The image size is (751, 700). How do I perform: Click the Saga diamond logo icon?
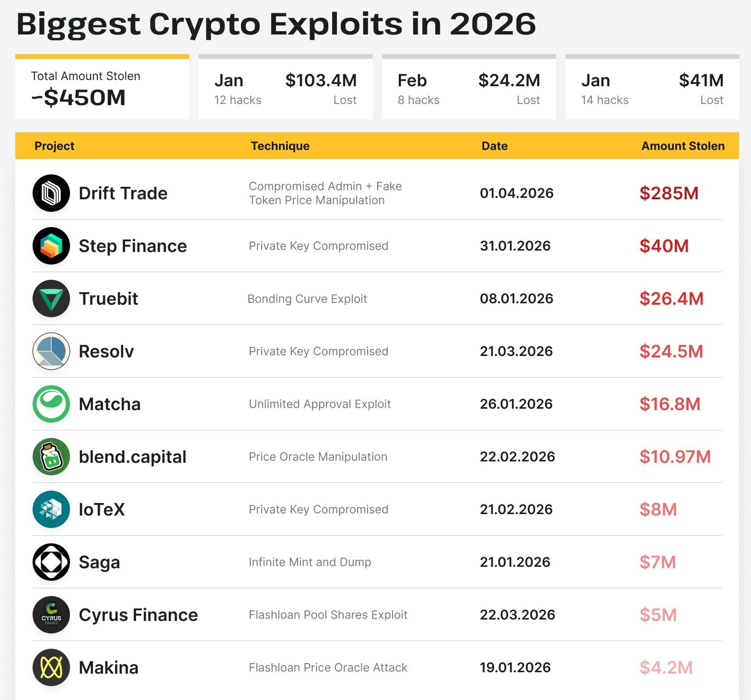point(51,562)
